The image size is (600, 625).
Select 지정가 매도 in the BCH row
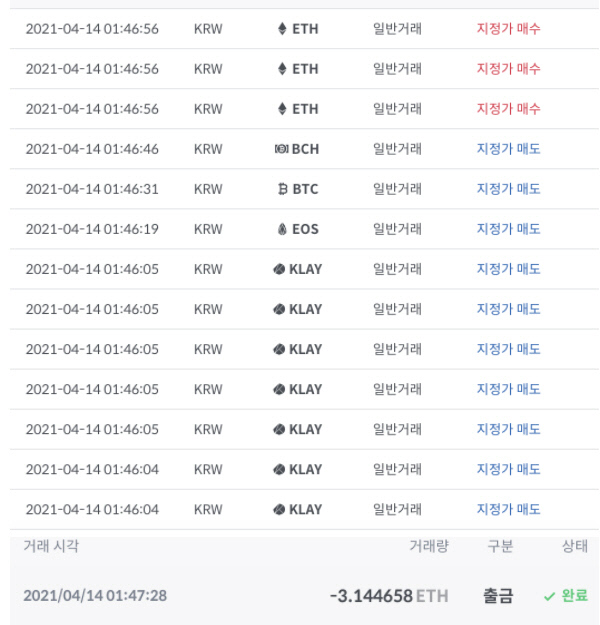click(x=508, y=149)
